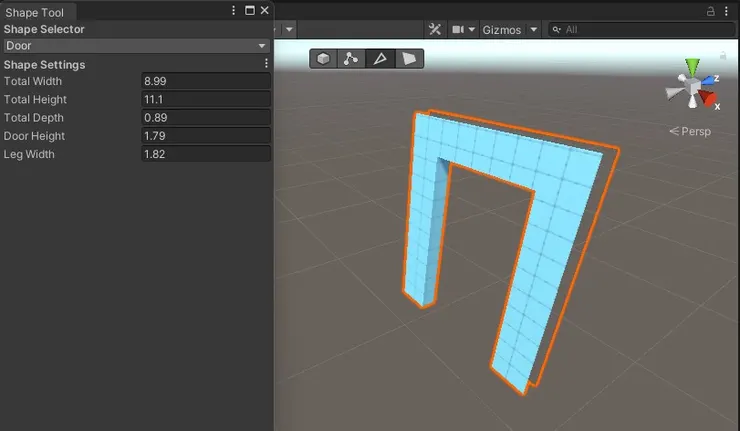The width and height of the screenshot is (740, 431).
Task: Click the red X axis gizmo cone
Action: [707, 98]
